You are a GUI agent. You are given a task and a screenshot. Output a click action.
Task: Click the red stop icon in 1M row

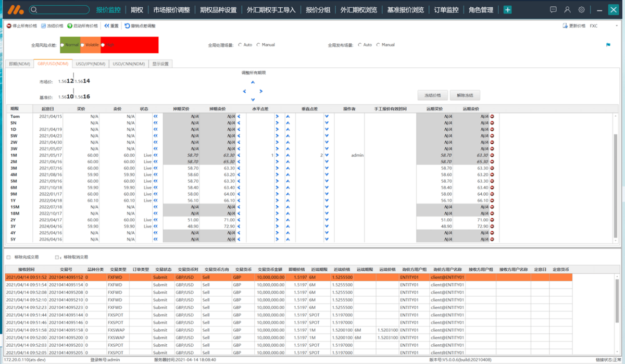492,155
